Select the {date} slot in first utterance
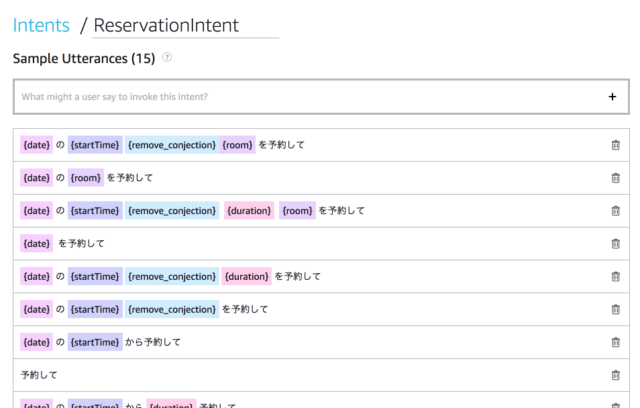640x408 pixels. pos(36,145)
